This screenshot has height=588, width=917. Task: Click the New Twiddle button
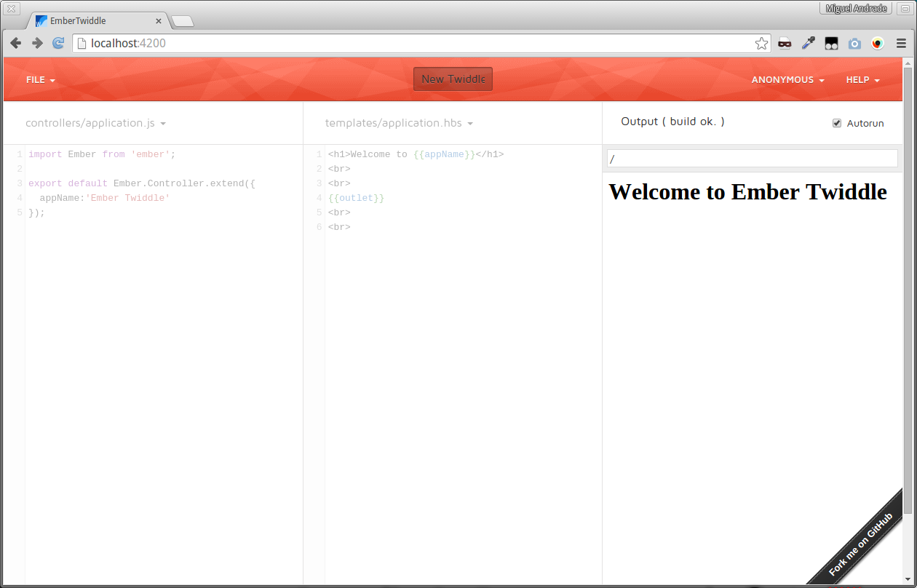coord(453,79)
